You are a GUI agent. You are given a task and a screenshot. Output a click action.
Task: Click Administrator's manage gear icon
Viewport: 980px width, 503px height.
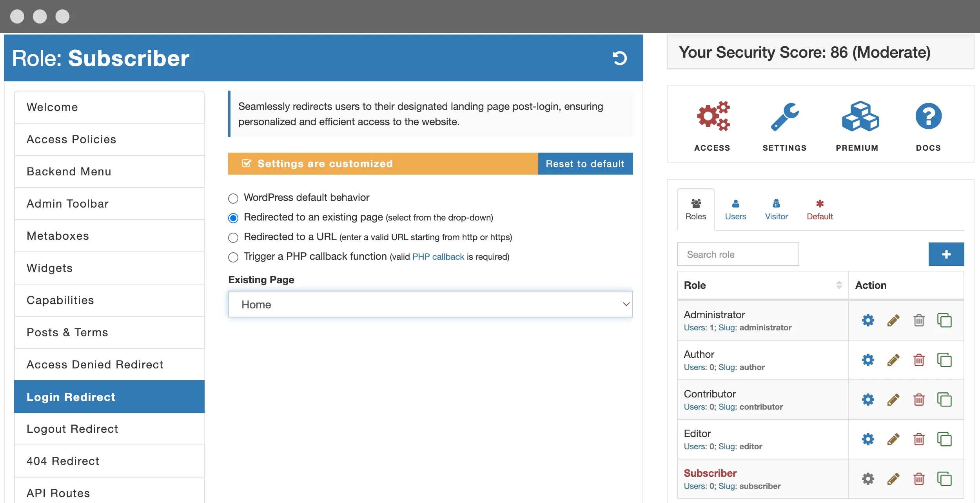[x=868, y=321]
